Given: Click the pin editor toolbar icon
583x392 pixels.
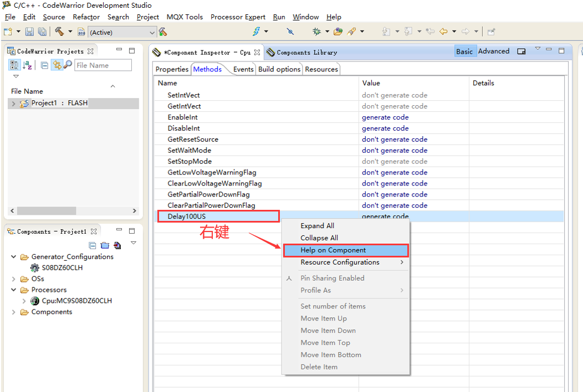Looking at the screenshot, I should [491, 32].
